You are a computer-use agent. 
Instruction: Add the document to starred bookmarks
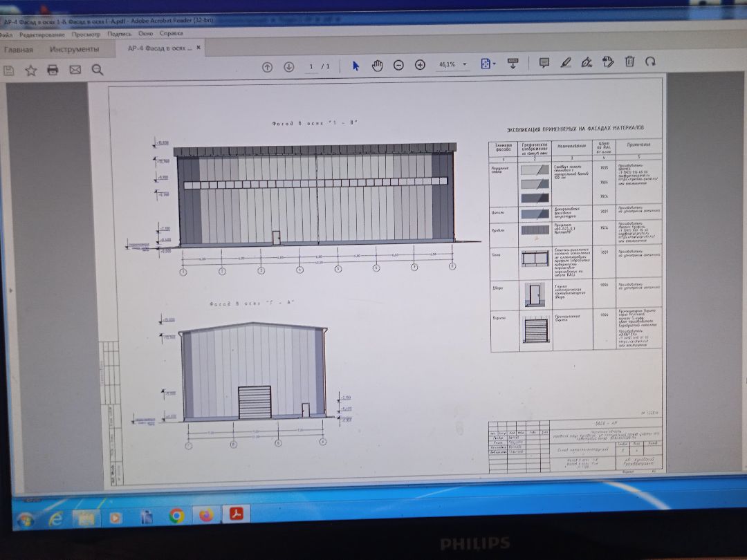pos(30,70)
